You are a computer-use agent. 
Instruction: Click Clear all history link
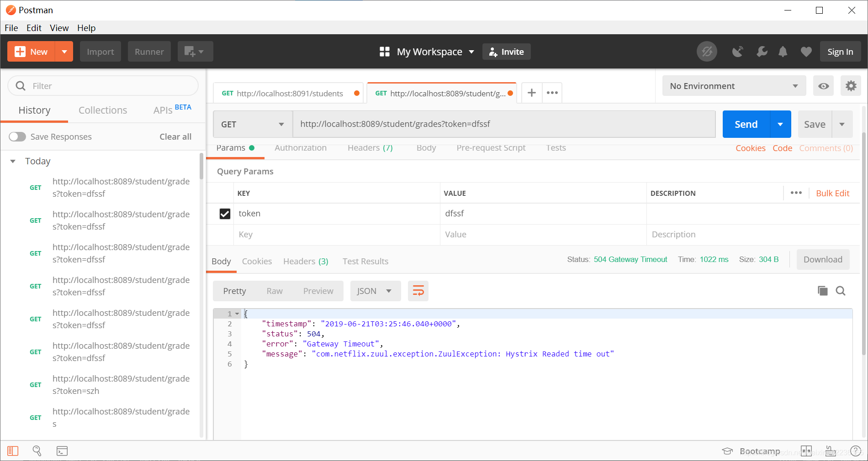pyautogui.click(x=175, y=136)
